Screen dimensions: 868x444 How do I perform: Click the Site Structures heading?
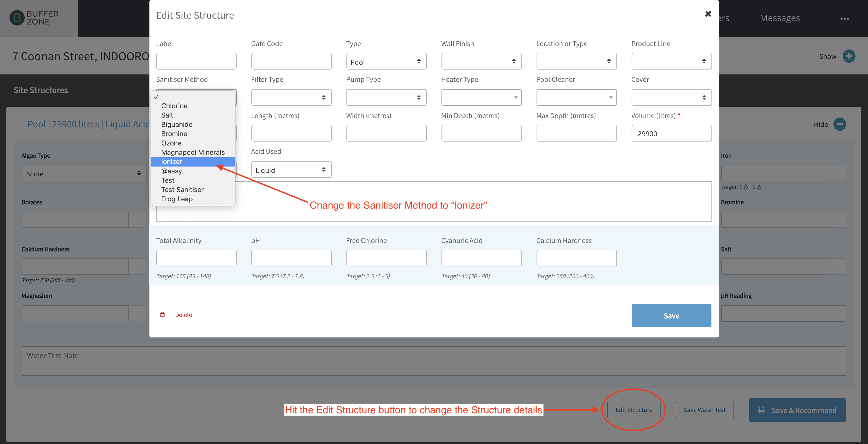40,90
